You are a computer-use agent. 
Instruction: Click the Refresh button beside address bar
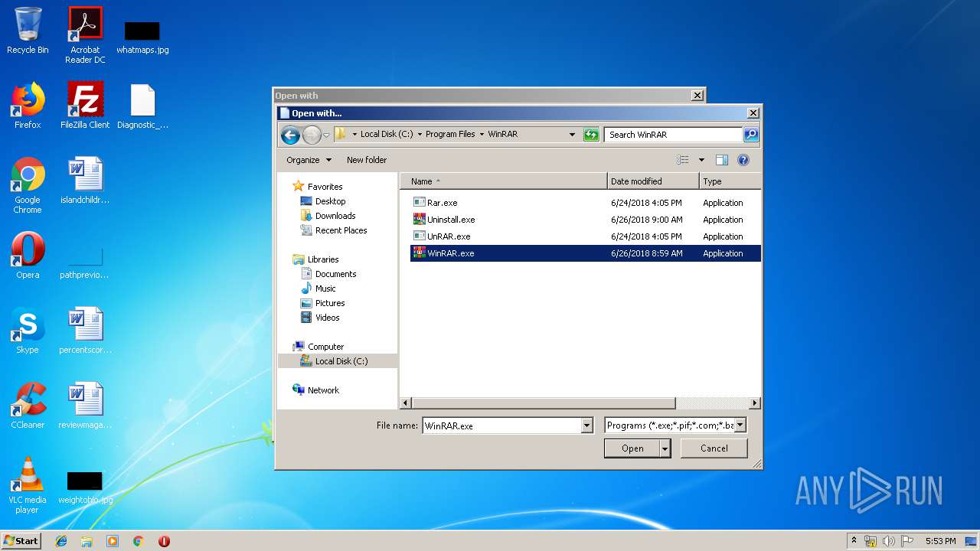[590, 135]
